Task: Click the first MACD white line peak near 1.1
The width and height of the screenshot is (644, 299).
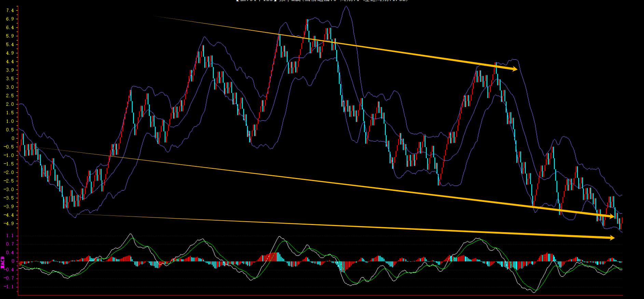Action: pos(130,234)
